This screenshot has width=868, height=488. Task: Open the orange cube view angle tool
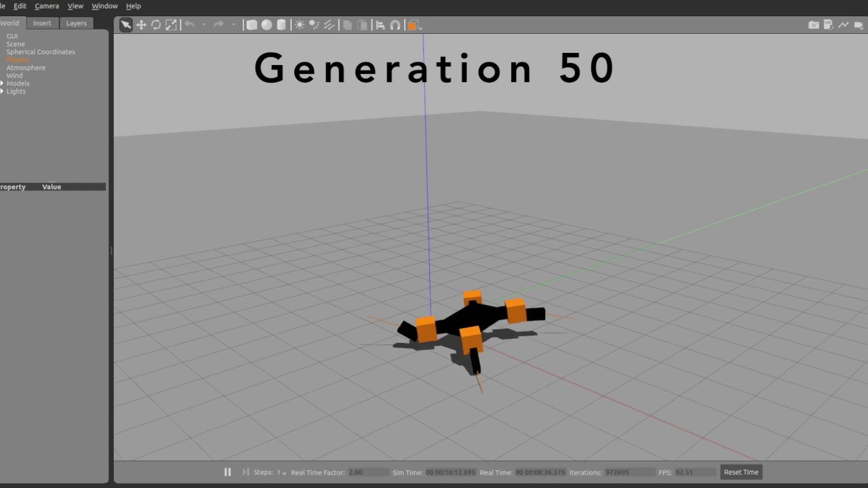click(413, 25)
